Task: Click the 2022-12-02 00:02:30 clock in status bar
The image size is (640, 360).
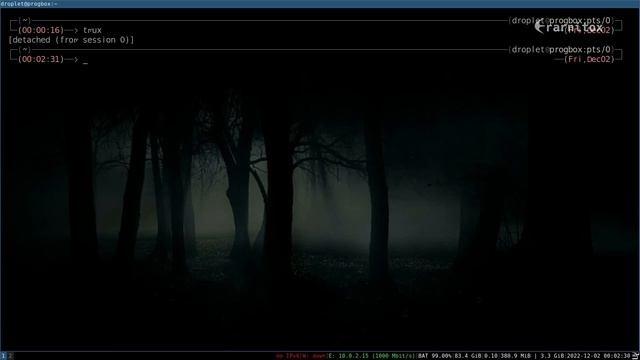Action: 598,356
